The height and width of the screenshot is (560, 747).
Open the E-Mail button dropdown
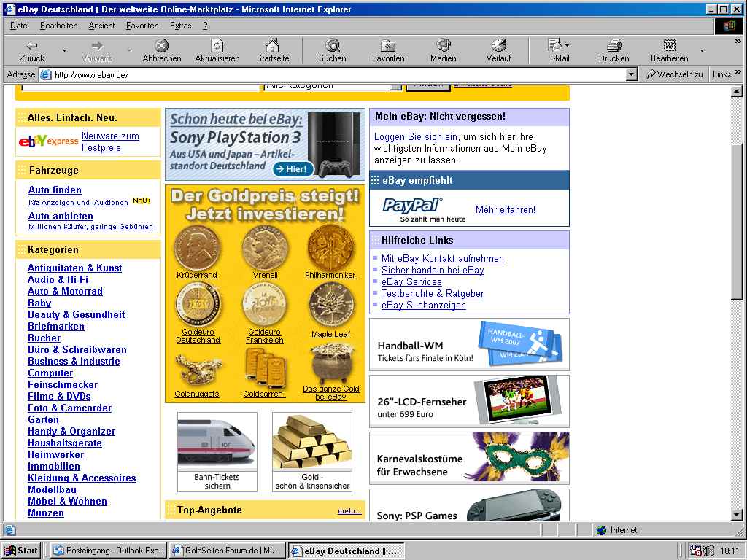pyautogui.click(x=568, y=46)
